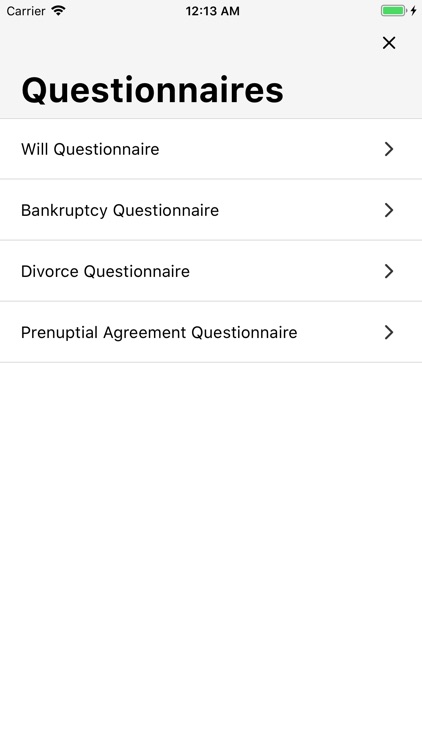Expand the Divorce Questionnaire chevron arrow
This screenshot has width=422, height=750.
pyautogui.click(x=389, y=271)
